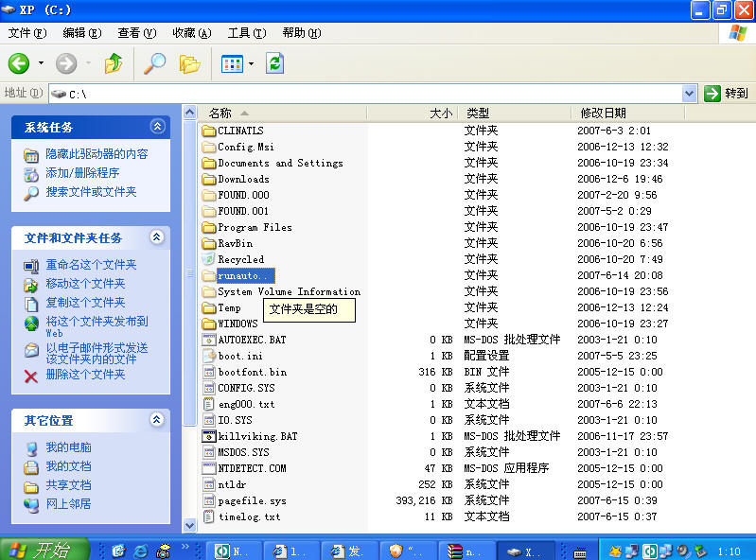Open 网上邻居 from other places
The image size is (756, 560).
(x=68, y=503)
